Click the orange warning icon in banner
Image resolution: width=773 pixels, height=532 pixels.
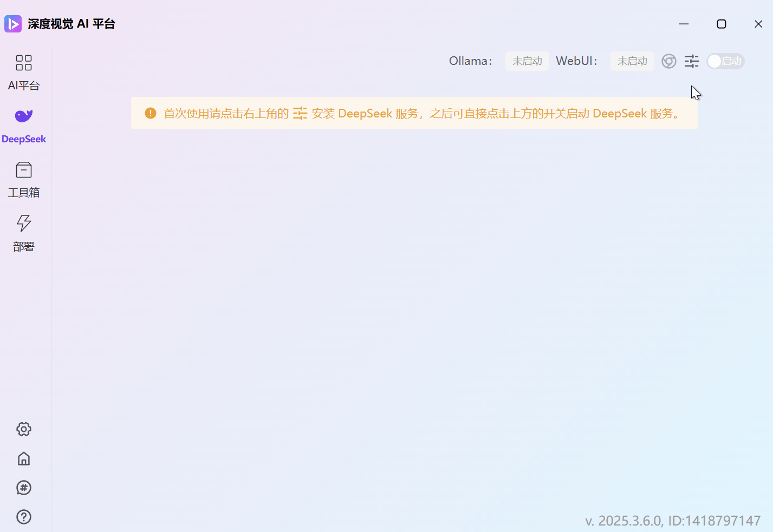(151, 113)
